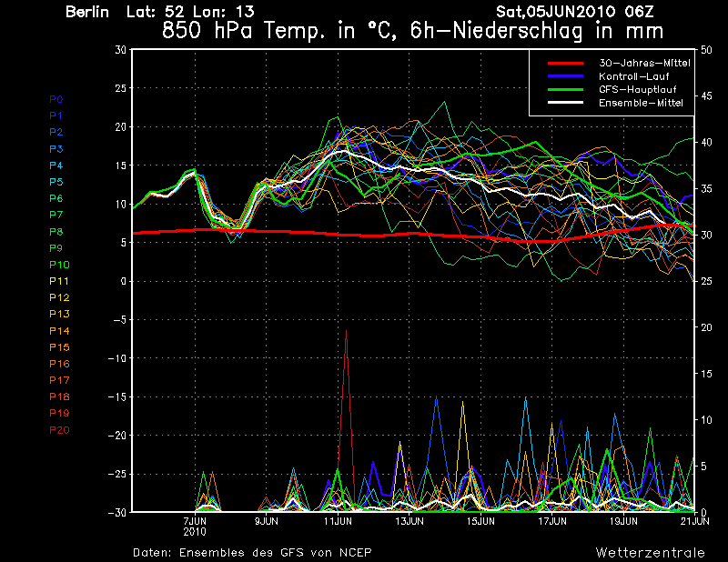
Task: Click the 21JUN date axis label
Action: click(x=695, y=522)
